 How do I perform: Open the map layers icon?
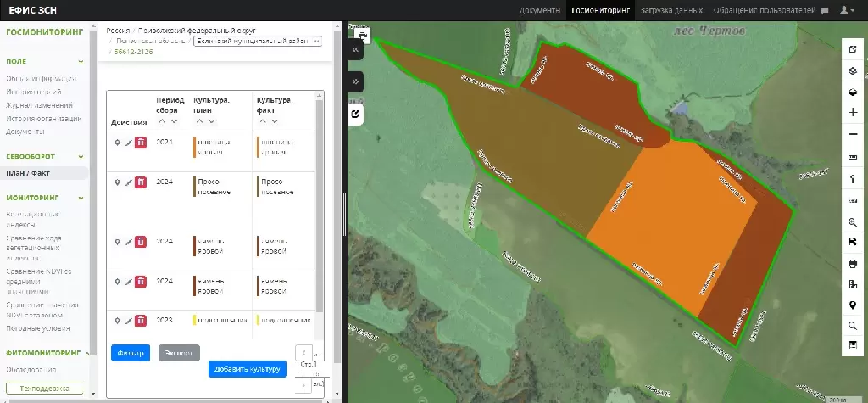(x=853, y=71)
